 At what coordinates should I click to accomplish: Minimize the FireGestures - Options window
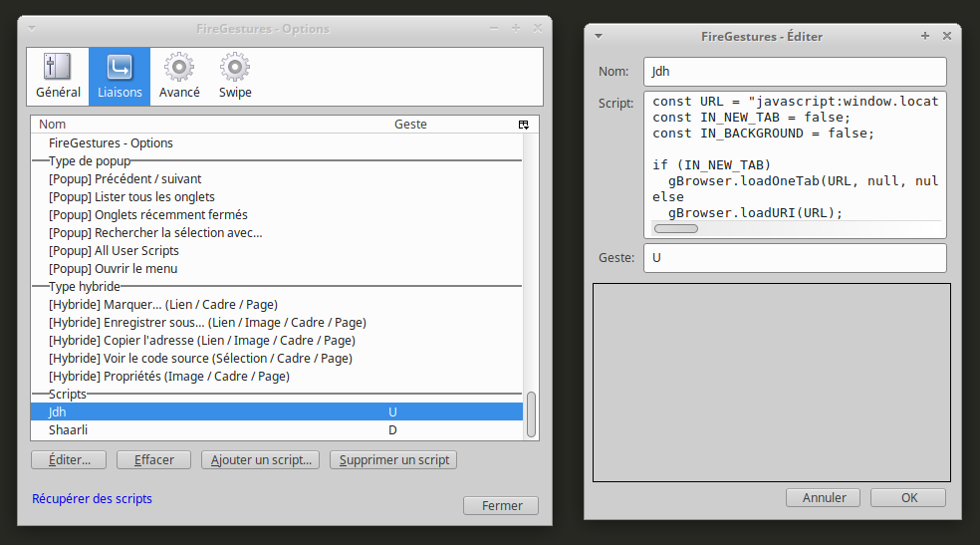click(x=494, y=28)
